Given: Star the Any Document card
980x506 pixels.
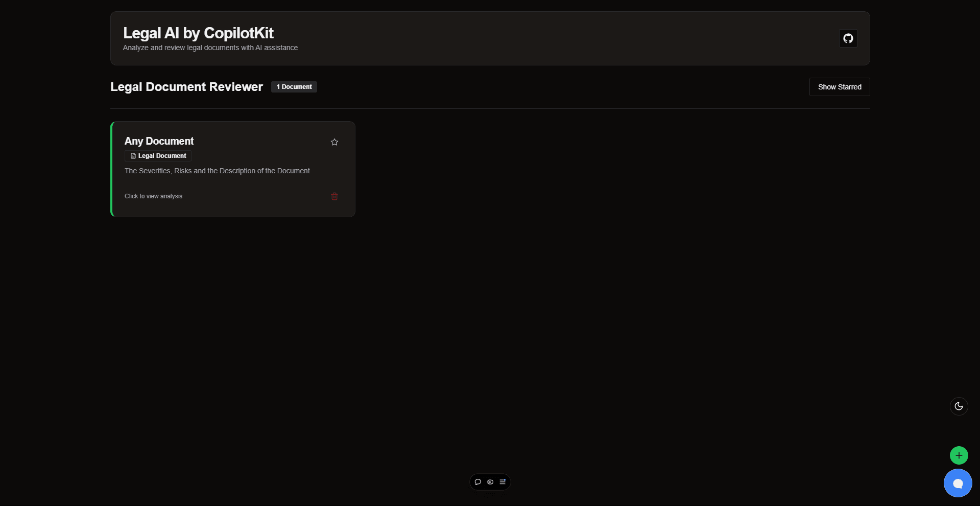Looking at the screenshot, I should (x=334, y=142).
